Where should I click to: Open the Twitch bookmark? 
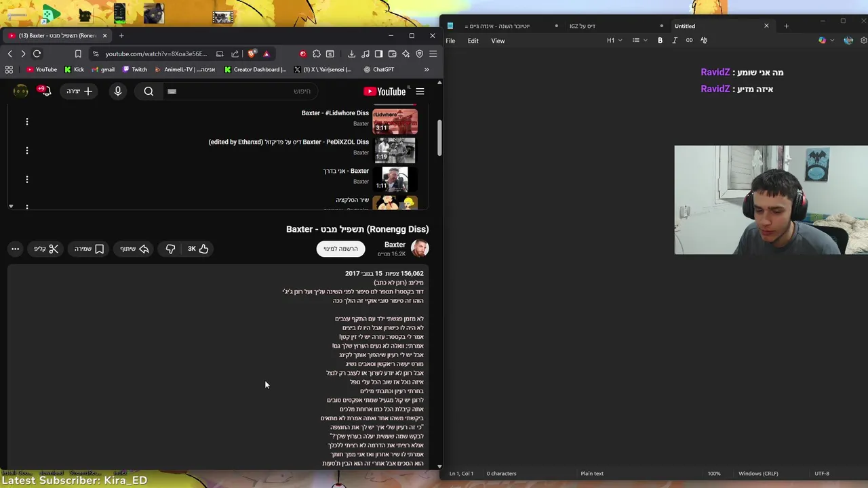(x=134, y=69)
